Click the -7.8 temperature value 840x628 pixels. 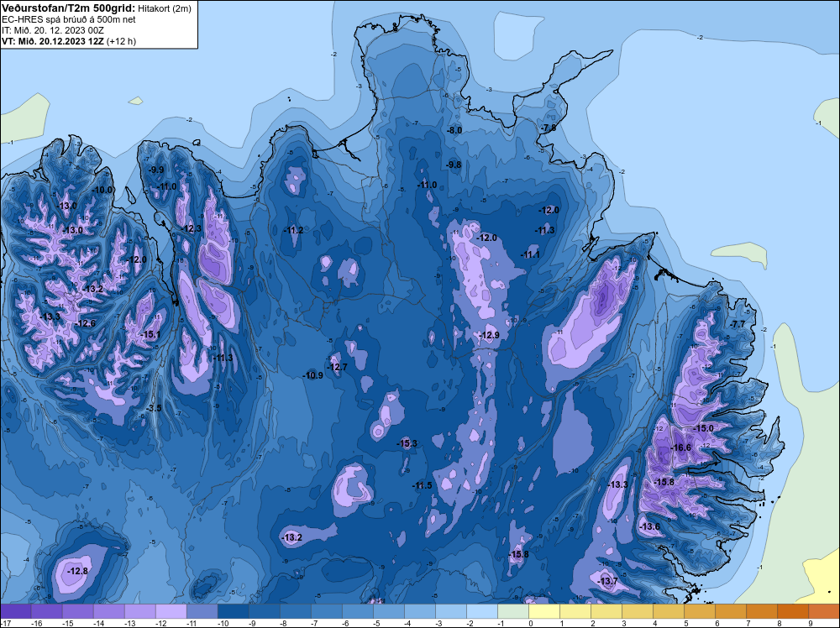548,128
